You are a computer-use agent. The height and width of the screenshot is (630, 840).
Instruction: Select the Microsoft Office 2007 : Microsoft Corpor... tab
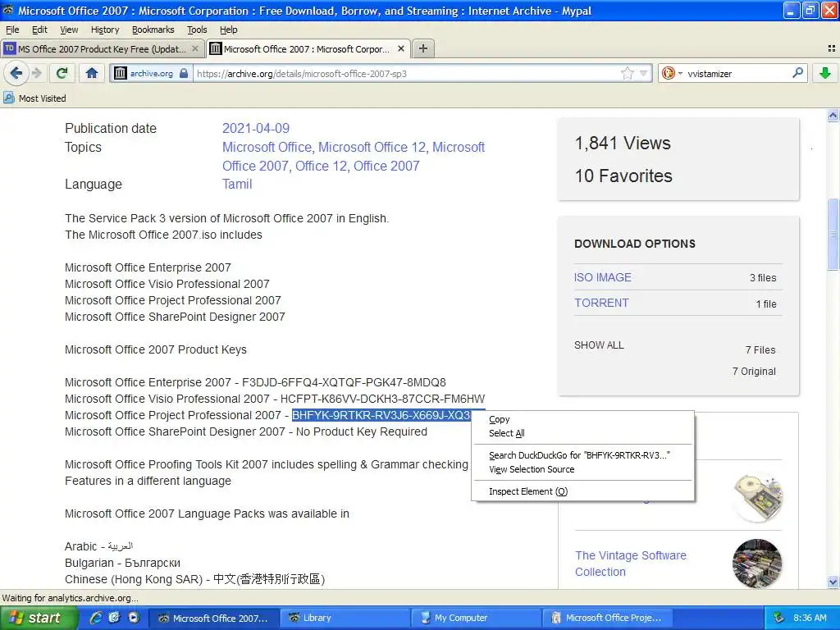306,48
